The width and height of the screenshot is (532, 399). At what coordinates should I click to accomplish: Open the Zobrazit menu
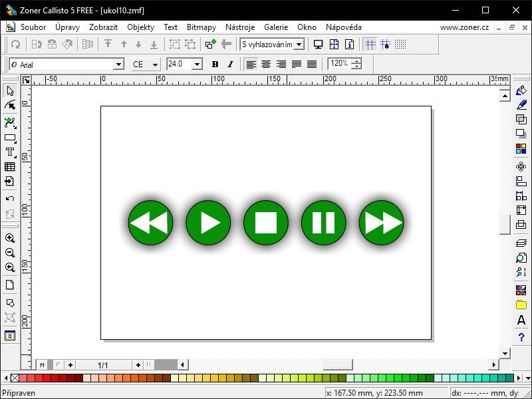103,27
